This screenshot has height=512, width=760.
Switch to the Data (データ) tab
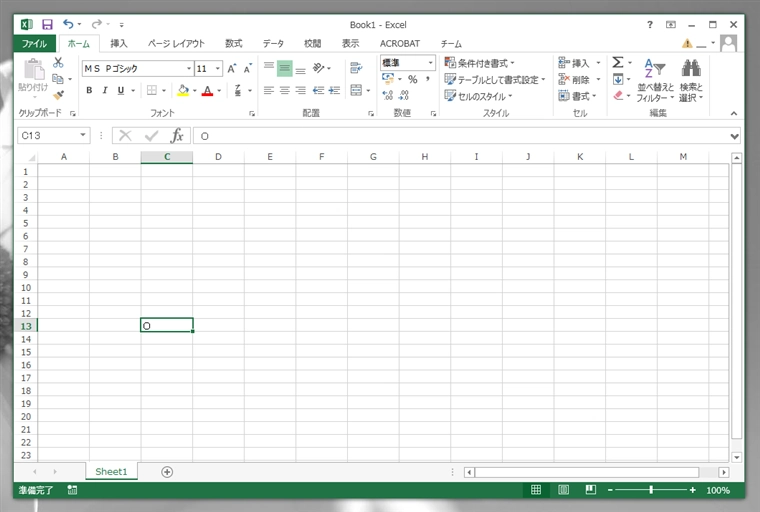click(273, 44)
